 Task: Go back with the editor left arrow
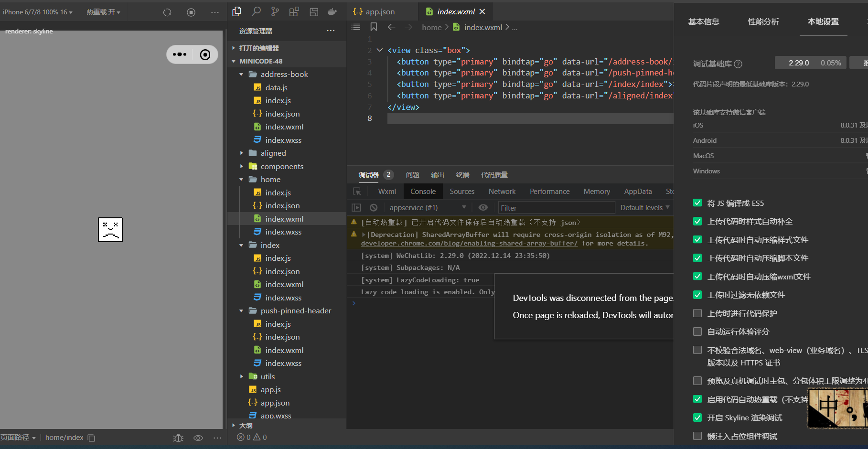click(x=392, y=27)
